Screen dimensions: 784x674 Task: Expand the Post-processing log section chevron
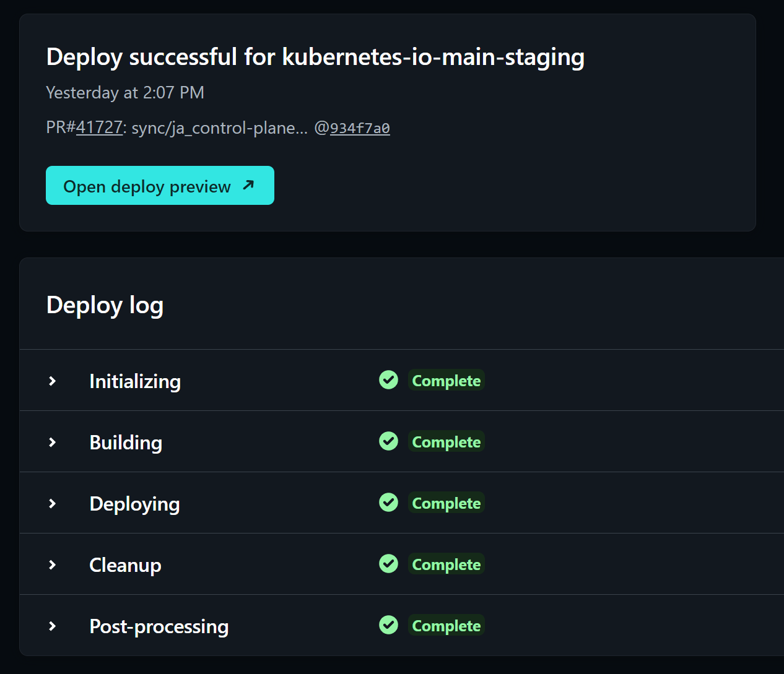pyautogui.click(x=53, y=626)
